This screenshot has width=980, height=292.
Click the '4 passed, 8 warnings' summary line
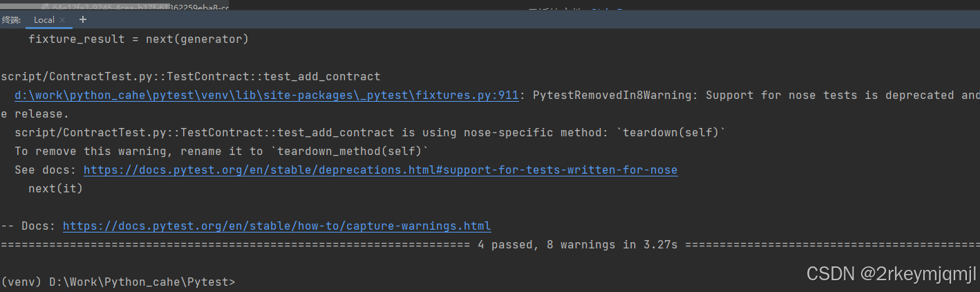coord(577,245)
